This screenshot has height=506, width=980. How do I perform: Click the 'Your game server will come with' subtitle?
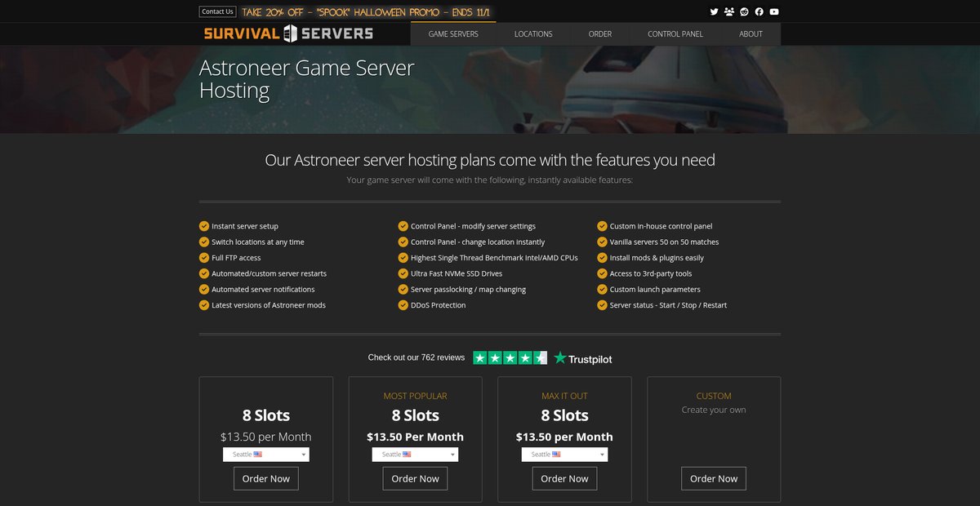tap(490, 180)
